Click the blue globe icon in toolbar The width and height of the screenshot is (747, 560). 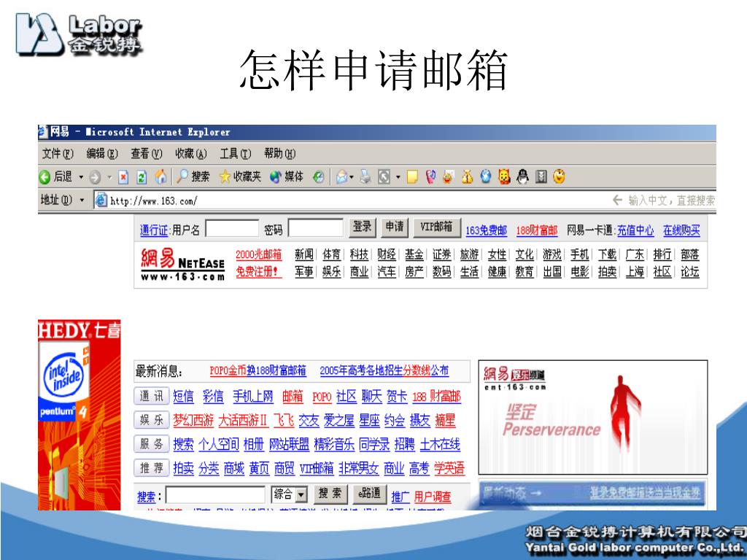(x=485, y=176)
